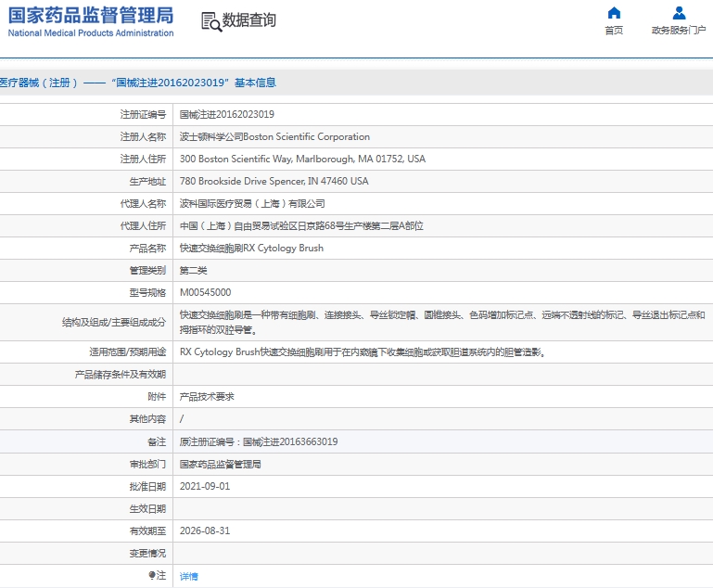The height and width of the screenshot is (588, 713).
Task: Click the 国家药品监督管理局 logo
Action: [x=91, y=21]
